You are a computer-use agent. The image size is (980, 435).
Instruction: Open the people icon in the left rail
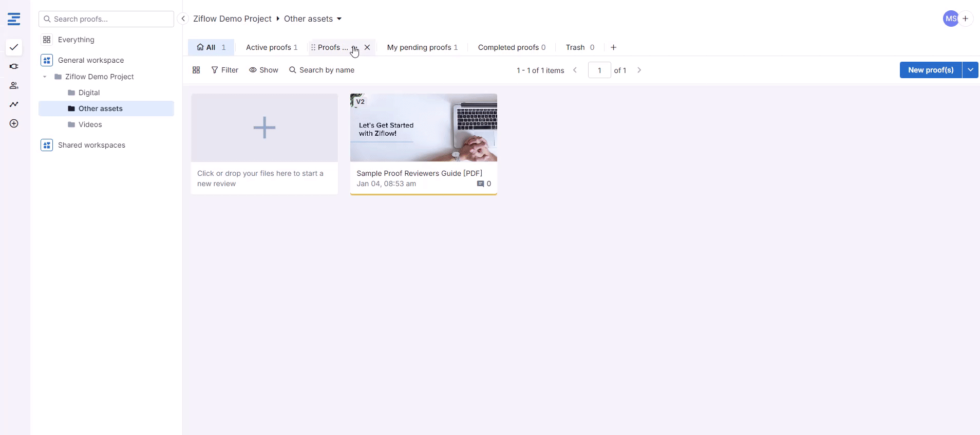point(14,85)
